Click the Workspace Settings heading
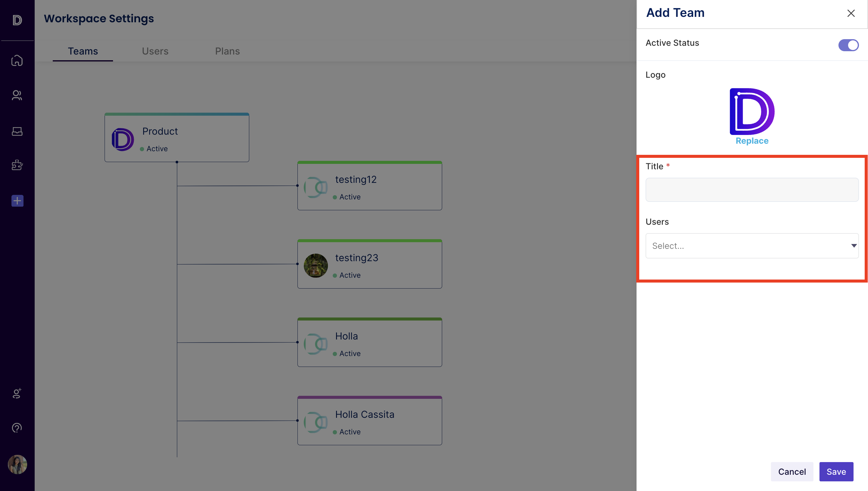Viewport: 868px width, 491px height. tap(99, 19)
